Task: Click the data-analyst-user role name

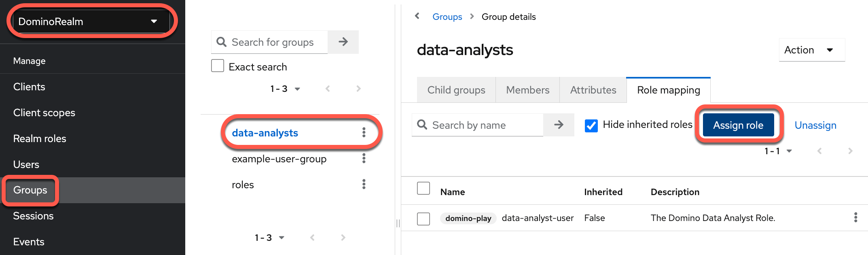Action: [x=538, y=218]
